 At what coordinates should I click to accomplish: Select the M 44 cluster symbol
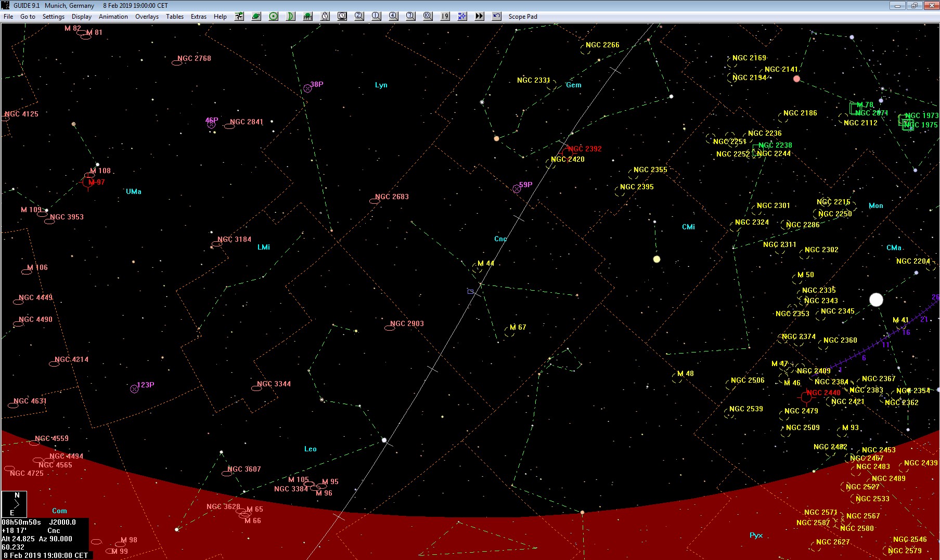477,268
